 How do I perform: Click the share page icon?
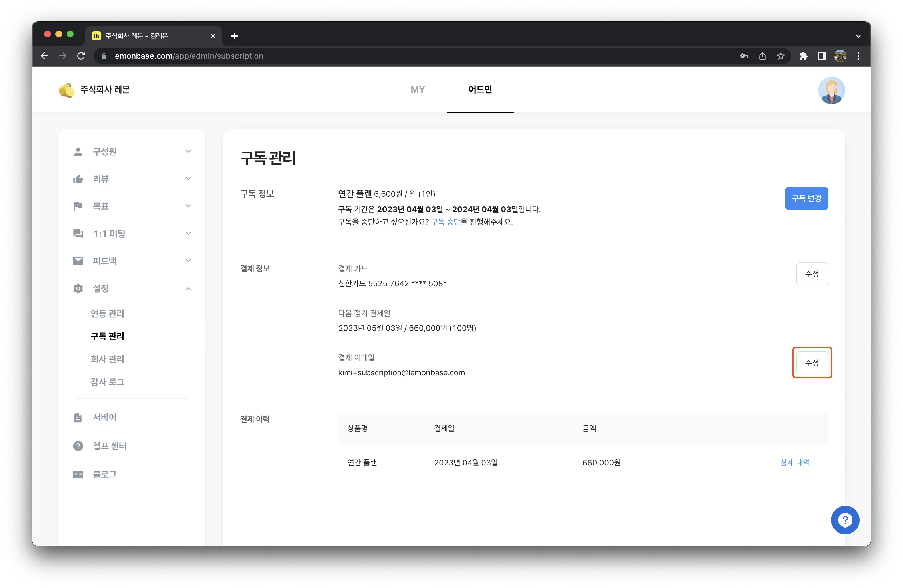pos(762,56)
